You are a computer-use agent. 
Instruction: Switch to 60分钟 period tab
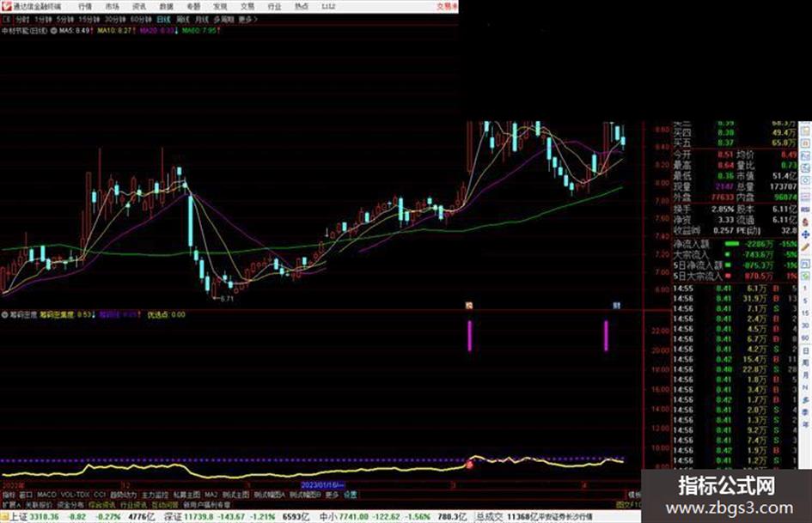pyautogui.click(x=141, y=20)
